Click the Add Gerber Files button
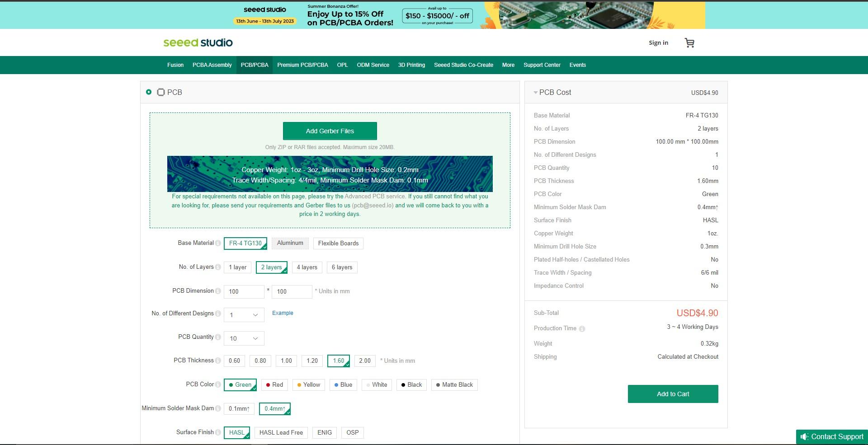The image size is (868, 445). [x=330, y=131]
